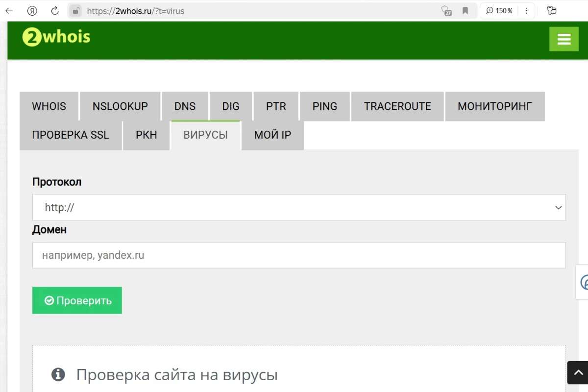Click the Домен label
The width and height of the screenshot is (588, 392).
(x=49, y=229)
